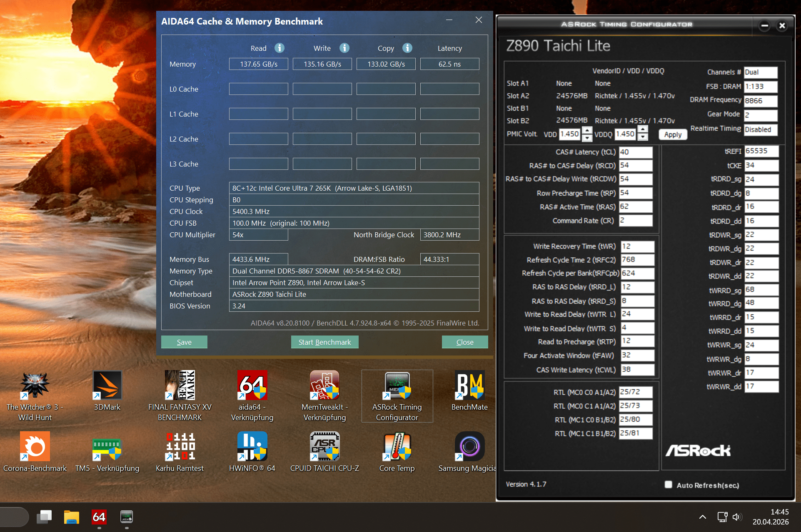Open the 3DMark desktop shortcut

(107, 385)
